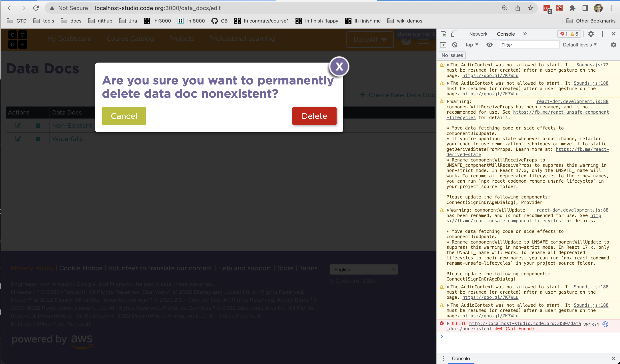
Task: Open the wiki demos bookmarks folder
Action: coord(405,21)
